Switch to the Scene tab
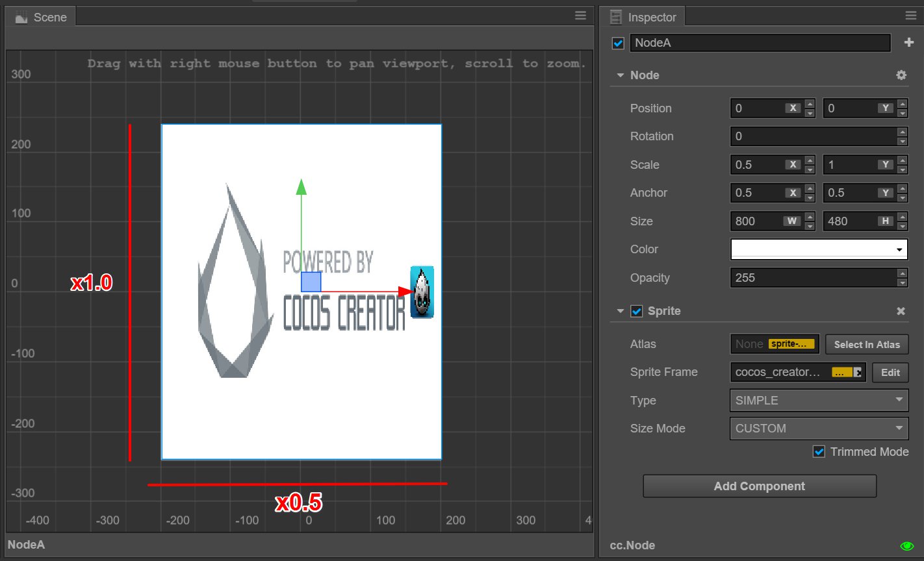Image resolution: width=924 pixels, height=561 pixels. [x=42, y=18]
